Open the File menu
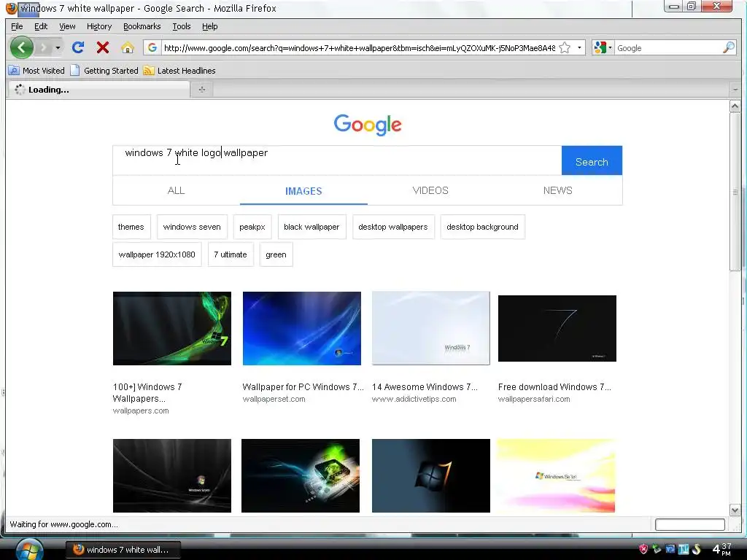 (17, 26)
